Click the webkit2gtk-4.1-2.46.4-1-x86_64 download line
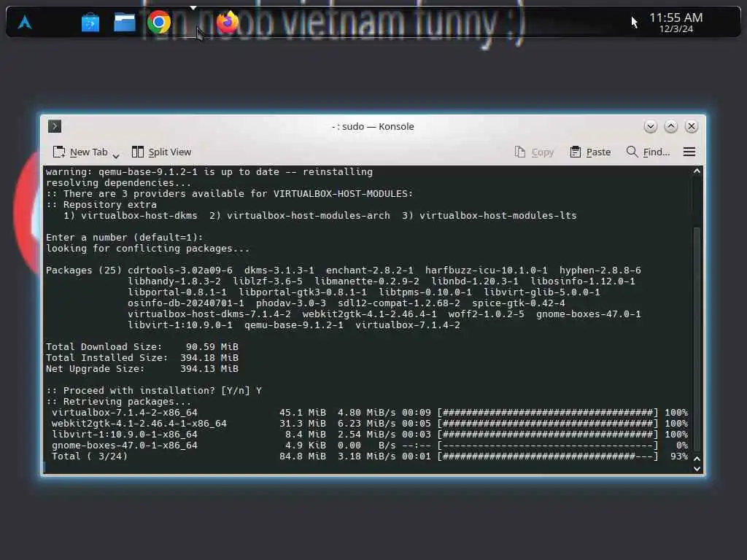The image size is (747, 560). (x=370, y=424)
